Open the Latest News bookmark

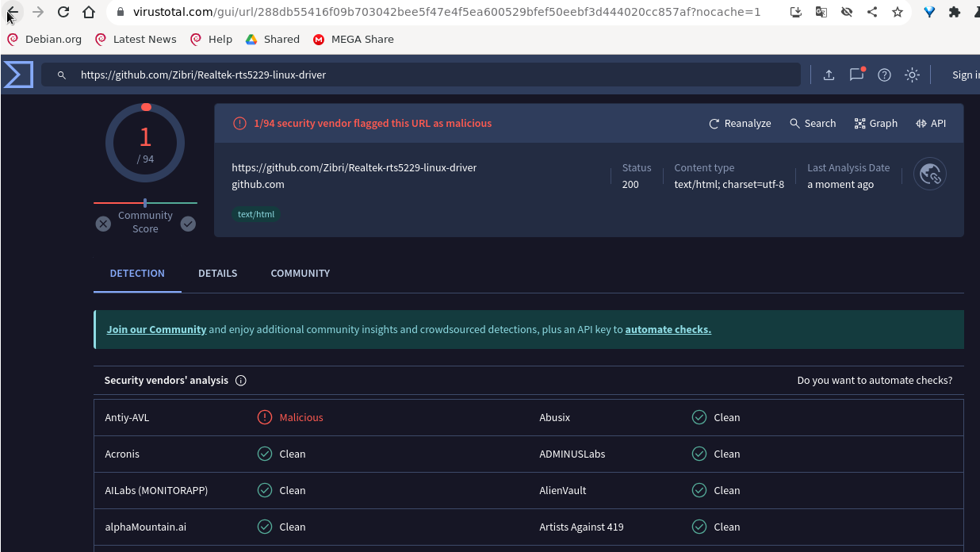[x=136, y=39]
